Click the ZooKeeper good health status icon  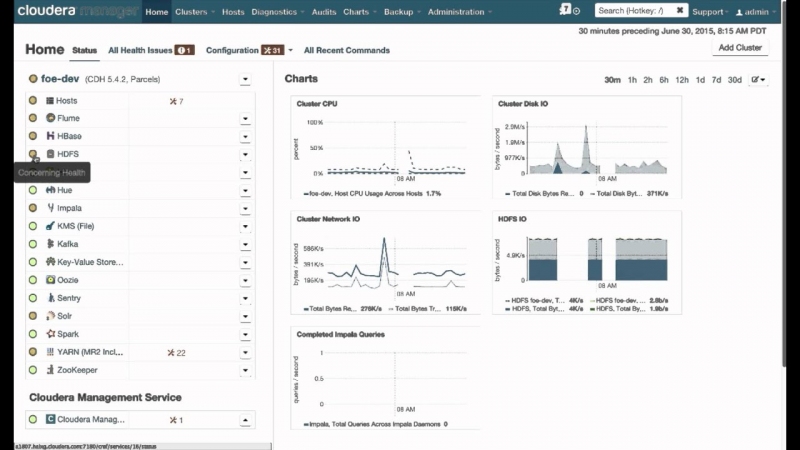(33, 370)
